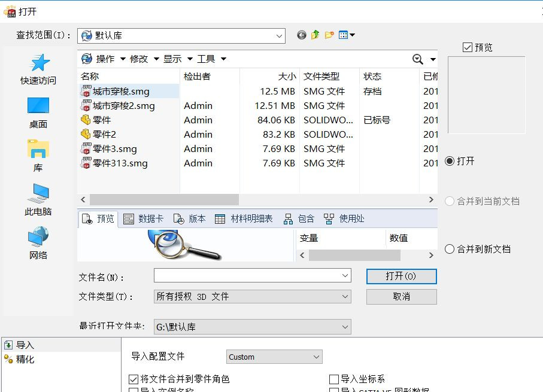Switch to the 数据卡 tab
This screenshot has width=543, height=392.
coord(144,219)
